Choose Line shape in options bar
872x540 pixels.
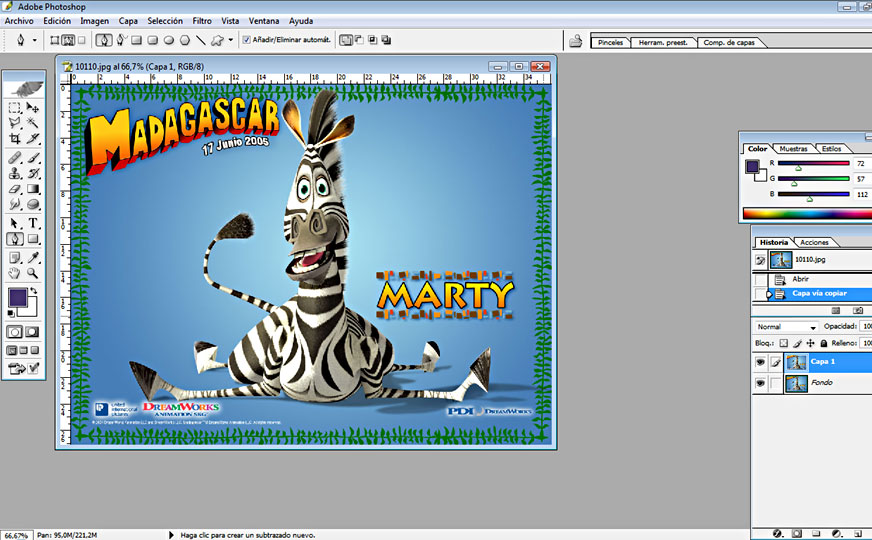[201, 40]
